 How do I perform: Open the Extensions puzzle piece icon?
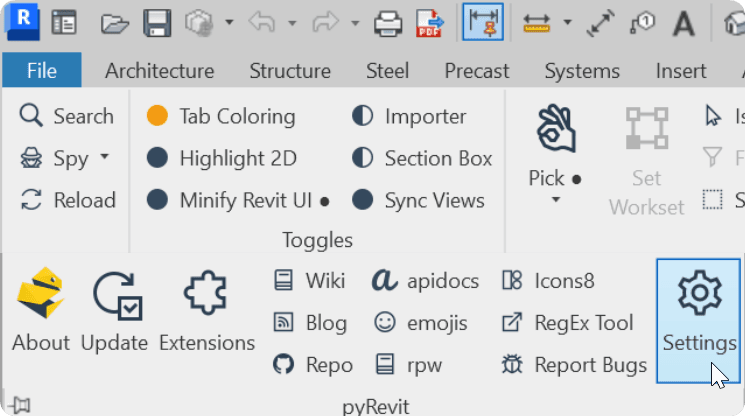[x=207, y=310]
